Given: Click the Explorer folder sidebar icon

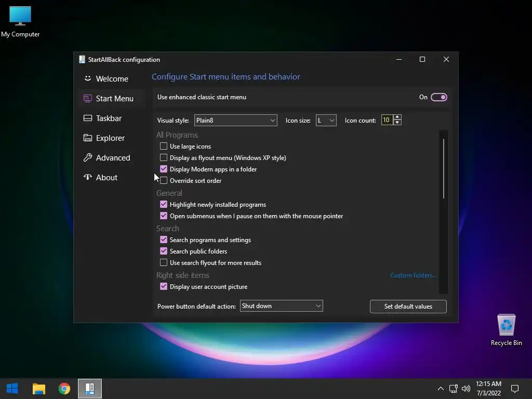Looking at the screenshot, I should tap(87, 138).
